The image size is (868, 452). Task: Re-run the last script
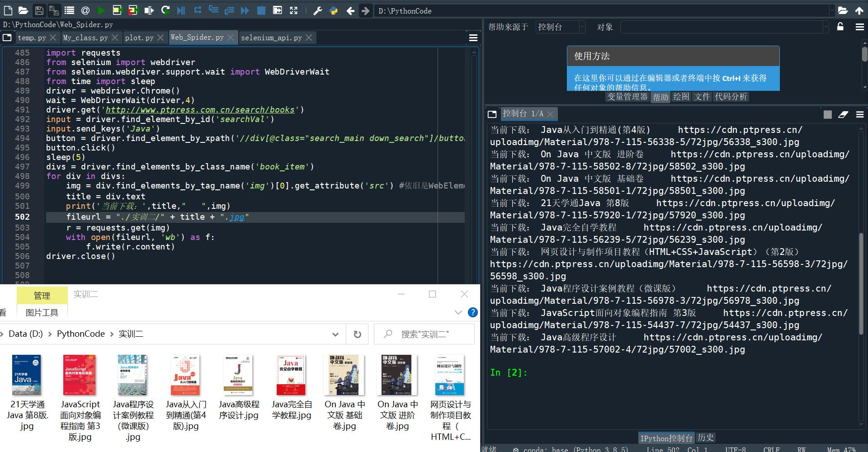(165, 10)
